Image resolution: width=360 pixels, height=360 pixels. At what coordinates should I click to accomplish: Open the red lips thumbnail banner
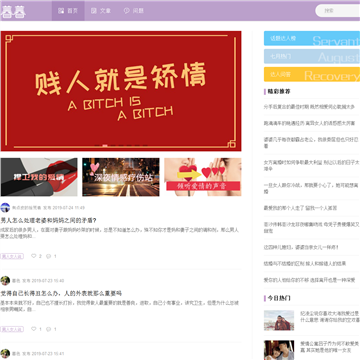[39, 177]
